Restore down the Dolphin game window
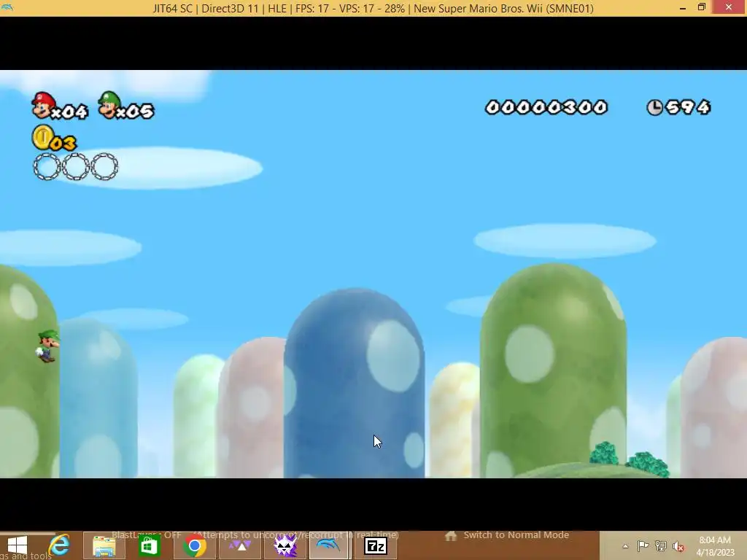Image resolution: width=747 pixels, height=560 pixels. [701, 7]
